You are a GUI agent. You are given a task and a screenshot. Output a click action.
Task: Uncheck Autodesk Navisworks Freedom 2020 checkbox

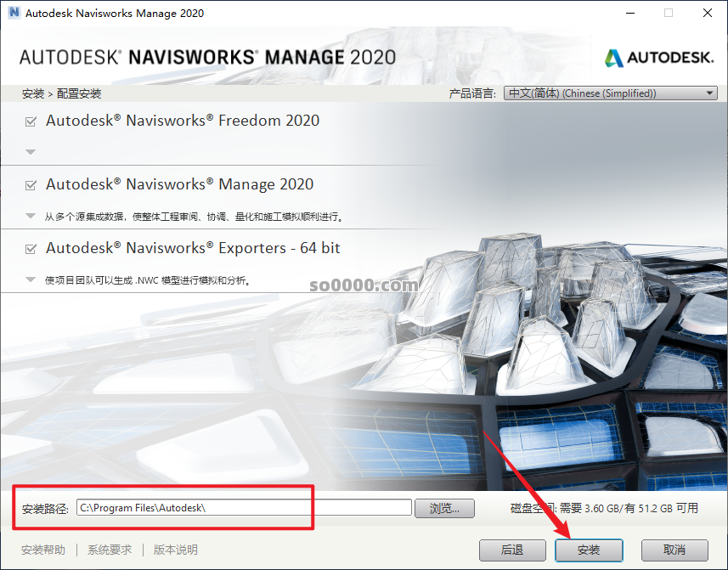pyautogui.click(x=31, y=121)
